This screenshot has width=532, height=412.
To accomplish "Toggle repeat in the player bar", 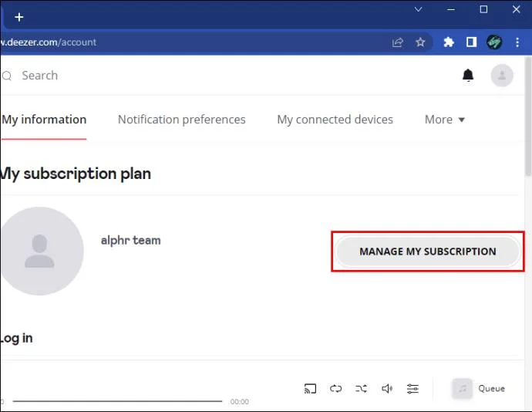I will point(335,389).
